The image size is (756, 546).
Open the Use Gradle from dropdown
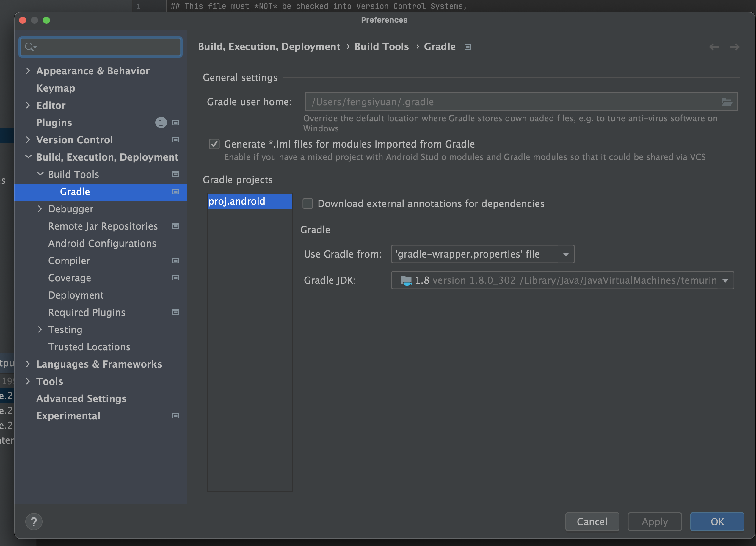coord(482,254)
